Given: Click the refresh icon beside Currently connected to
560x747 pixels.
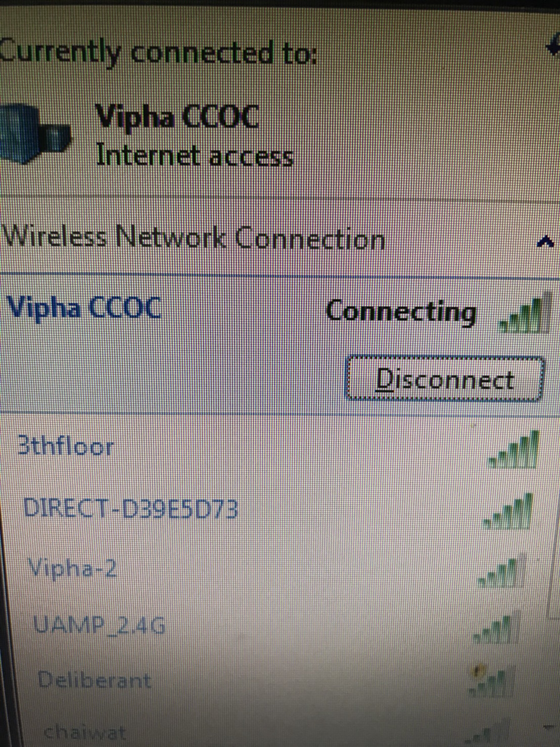Looking at the screenshot, I should point(552,47).
